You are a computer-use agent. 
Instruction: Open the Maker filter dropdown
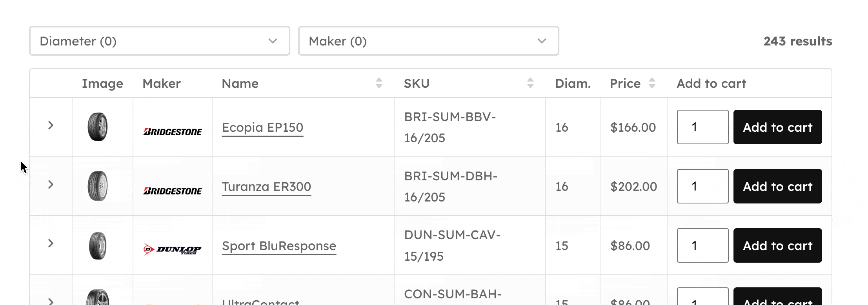(428, 41)
